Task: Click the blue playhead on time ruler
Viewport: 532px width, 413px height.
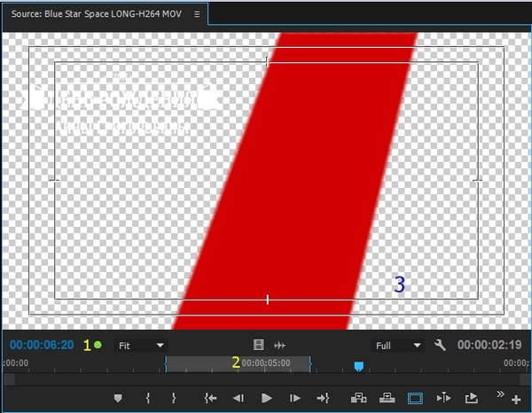Action: pos(359,366)
